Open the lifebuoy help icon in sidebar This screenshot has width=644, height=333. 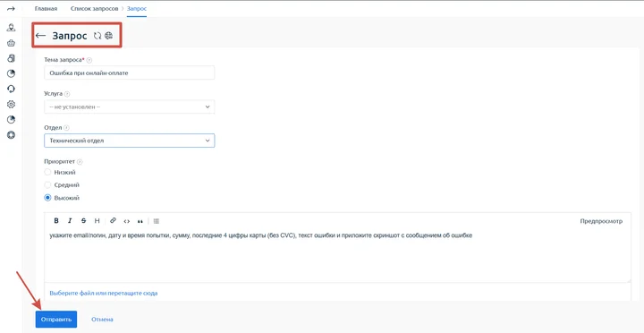click(x=11, y=135)
